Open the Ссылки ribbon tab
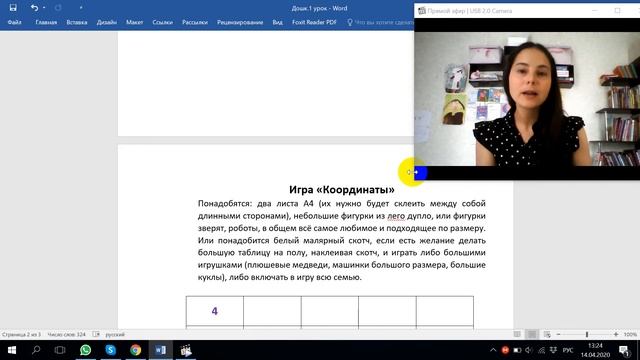Screen dimensions: 640x360 [162, 22]
